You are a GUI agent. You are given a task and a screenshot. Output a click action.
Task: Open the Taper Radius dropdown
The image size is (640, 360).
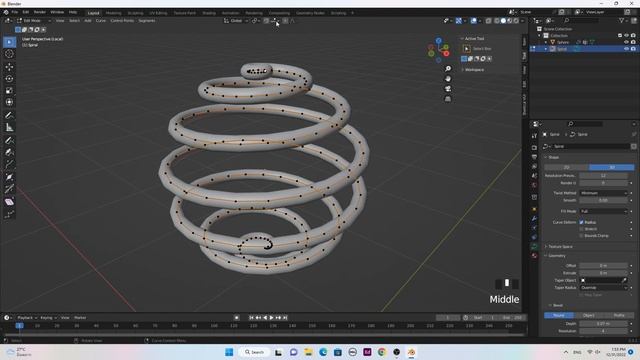click(603, 288)
